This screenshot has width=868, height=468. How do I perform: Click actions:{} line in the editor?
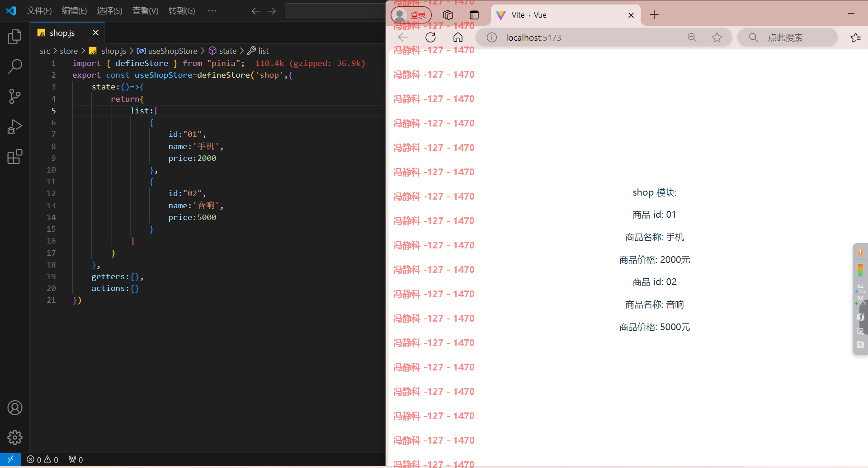[x=115, y=288]
